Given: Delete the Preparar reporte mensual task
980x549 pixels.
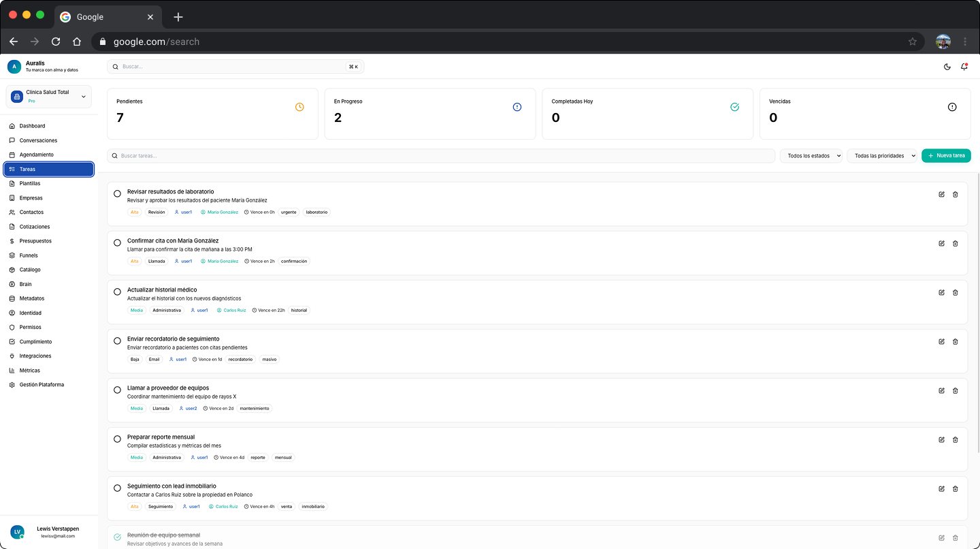Looking at the screenshot, I should click(x=955, y=439).
